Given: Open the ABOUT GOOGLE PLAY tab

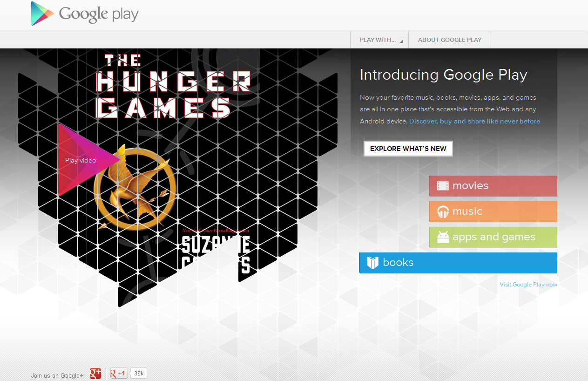Looking at the screenshot, I should [x=450, y=40].
